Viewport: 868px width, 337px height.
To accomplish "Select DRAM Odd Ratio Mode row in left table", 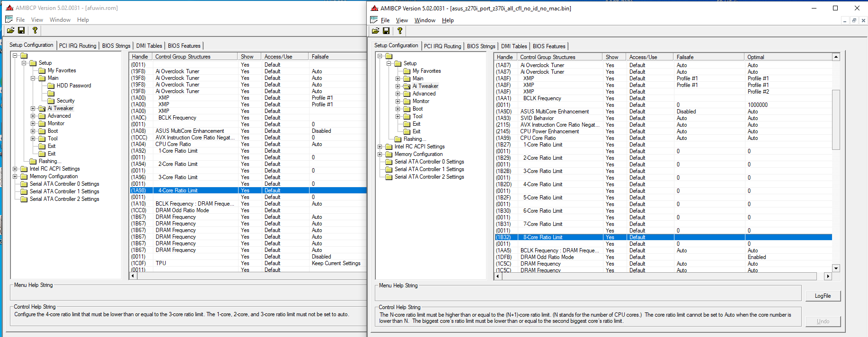I will point(248,210).
